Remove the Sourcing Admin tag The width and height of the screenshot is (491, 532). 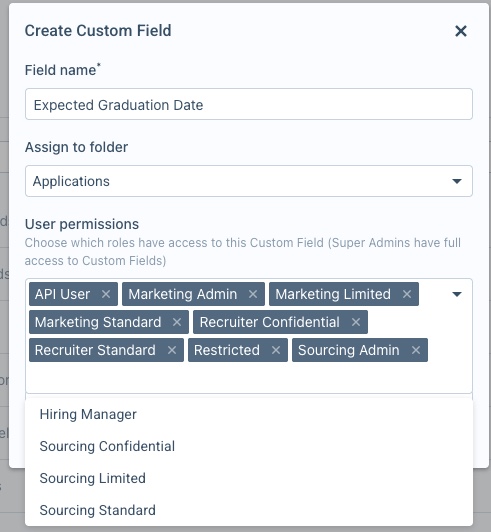[x=416, y=350]
